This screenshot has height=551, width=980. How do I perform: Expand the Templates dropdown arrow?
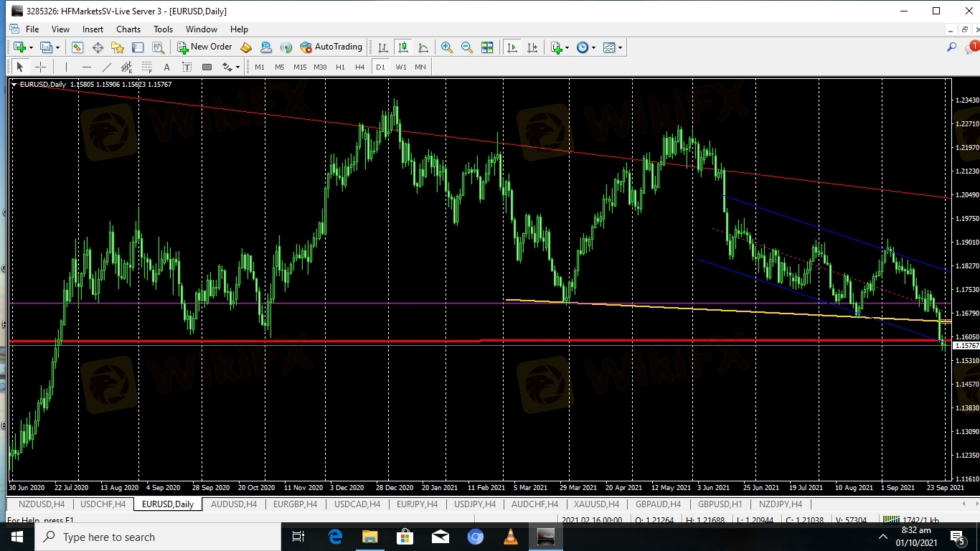(x=620, y=48)
